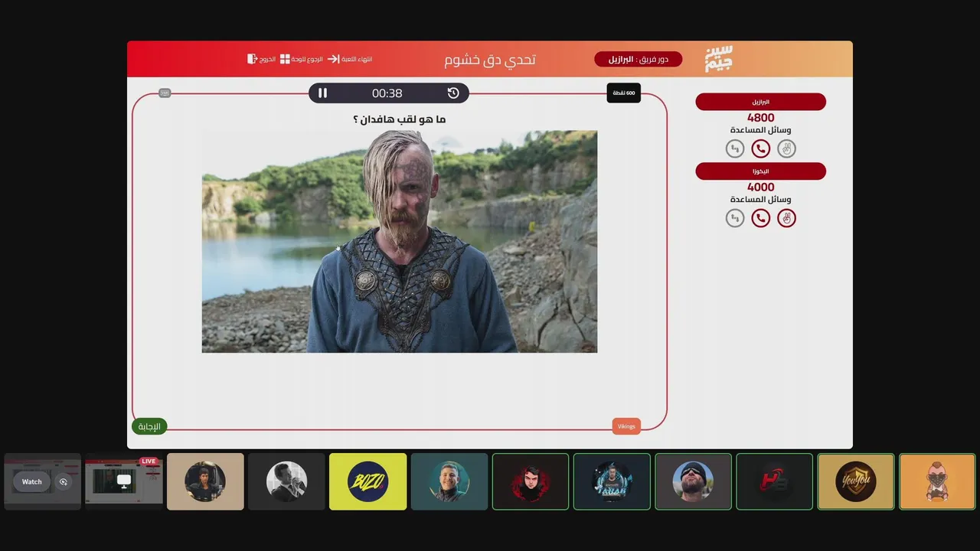Image resolution: width=980 pixels, height=551 pixels.
Task: Click the انتهاء اللعبة link text
Action: 357,59
